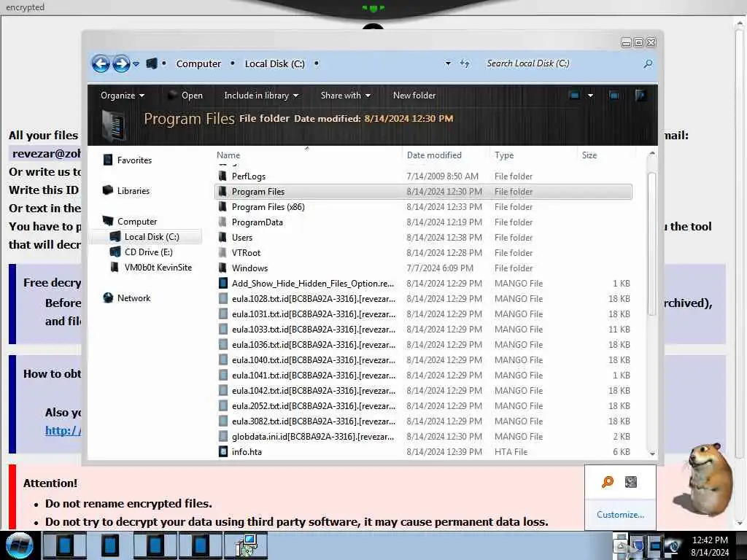Select the info.hta file icon
Screen dimensions: 747x560
(x=222, y=451)
